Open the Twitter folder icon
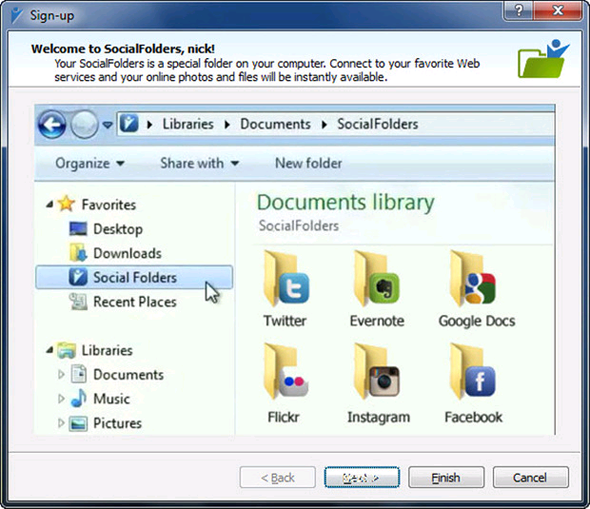 coord(287,278)
